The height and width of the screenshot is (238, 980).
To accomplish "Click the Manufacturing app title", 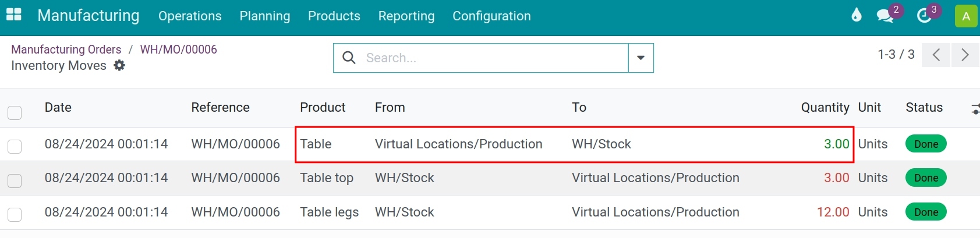I will point(89,15).
